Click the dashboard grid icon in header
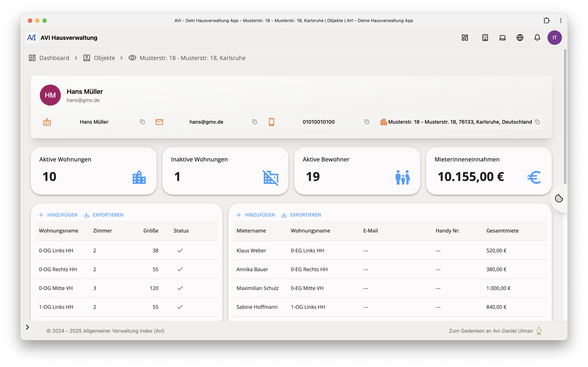This screenshot has height=367, width=588. tap(465, 38)
